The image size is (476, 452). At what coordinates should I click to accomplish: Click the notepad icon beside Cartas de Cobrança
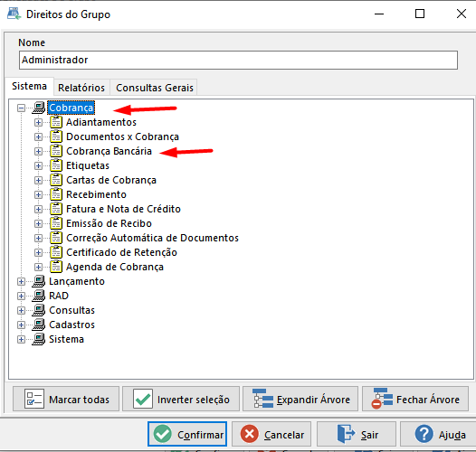(x=56, y=180)
